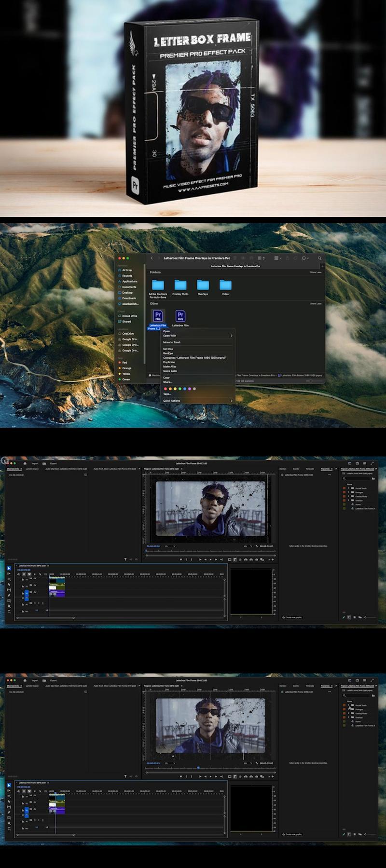Play the sequence in upper Program monitor
The height and width of the screenshot is (868, 386).
[211, 559]
